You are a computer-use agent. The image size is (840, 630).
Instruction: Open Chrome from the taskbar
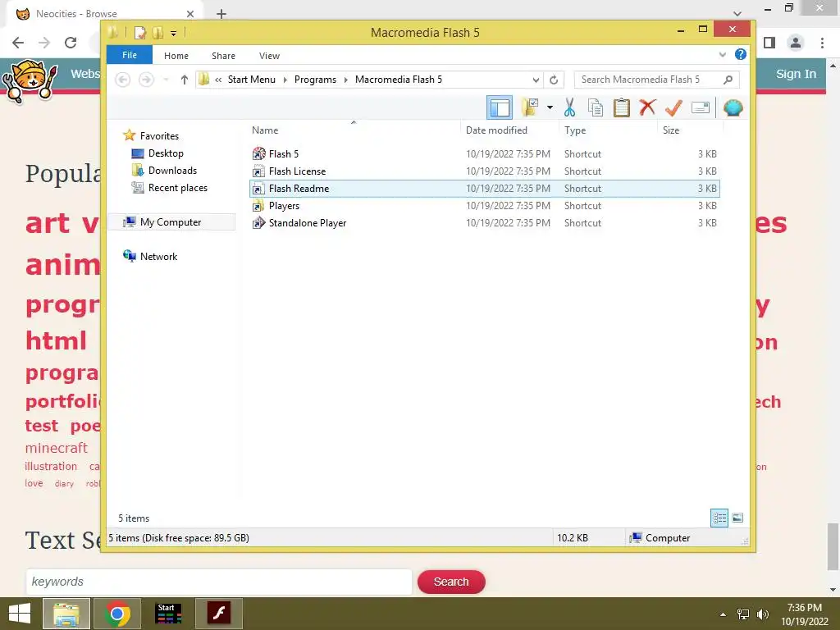[x=117, y=614]
